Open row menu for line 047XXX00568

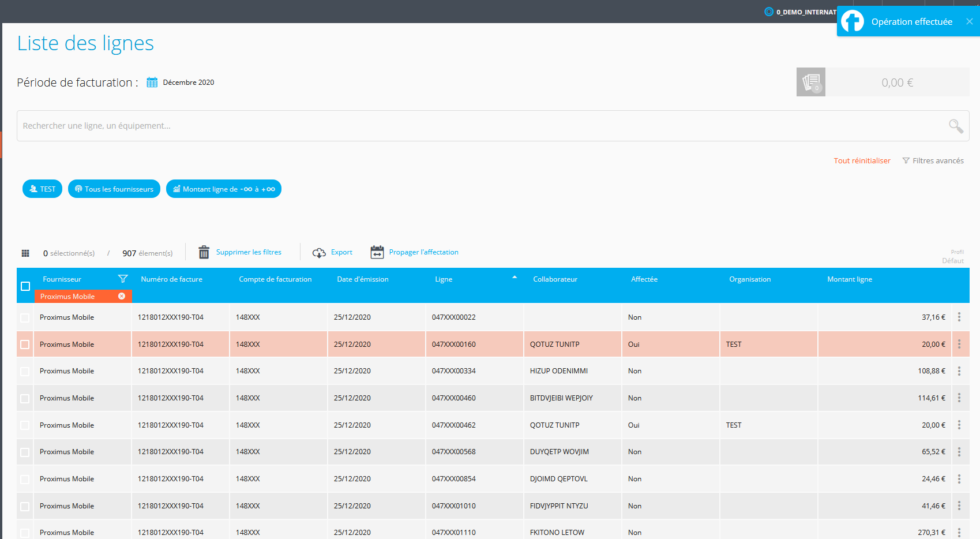pos(959,452)
